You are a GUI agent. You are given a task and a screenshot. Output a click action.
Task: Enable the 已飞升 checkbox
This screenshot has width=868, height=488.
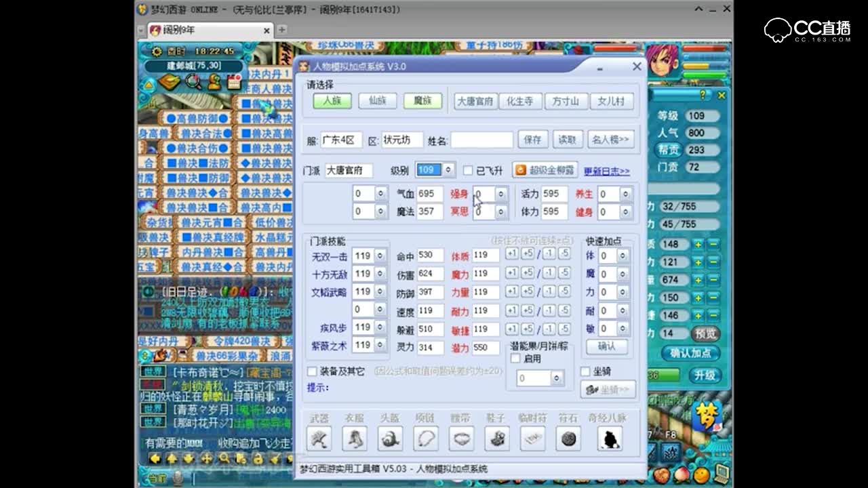467,170
